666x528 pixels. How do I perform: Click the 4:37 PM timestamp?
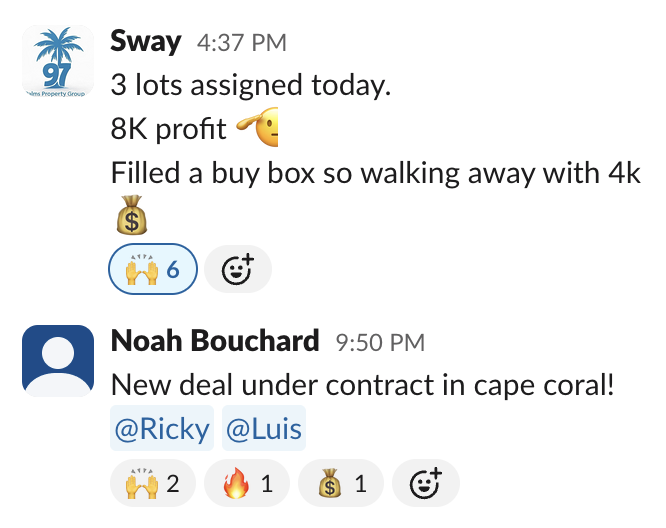coord(242,43)
